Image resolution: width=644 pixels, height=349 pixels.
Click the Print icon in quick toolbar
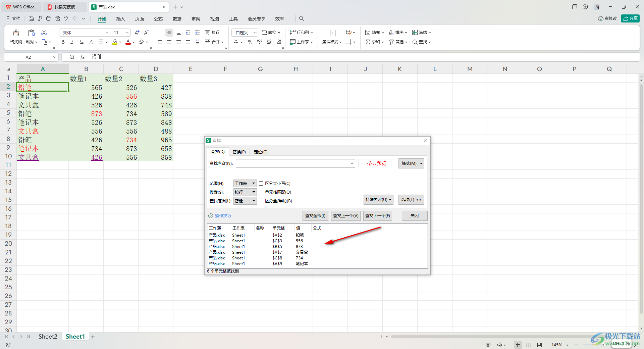(x=49, y=18)
